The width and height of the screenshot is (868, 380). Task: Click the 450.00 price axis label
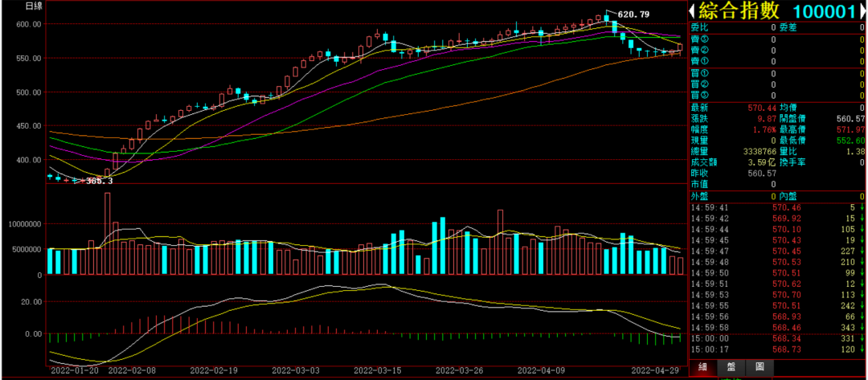pyautogui.click(x=29, y=126)
